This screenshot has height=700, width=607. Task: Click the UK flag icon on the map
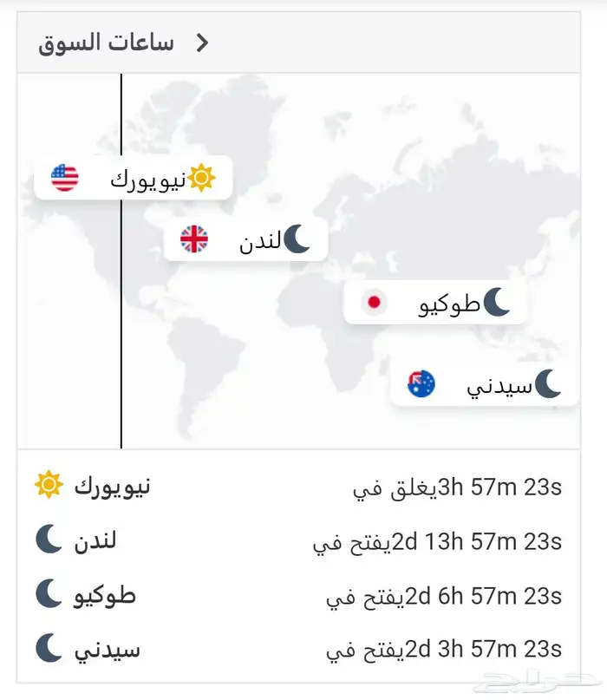coord(194,239)
